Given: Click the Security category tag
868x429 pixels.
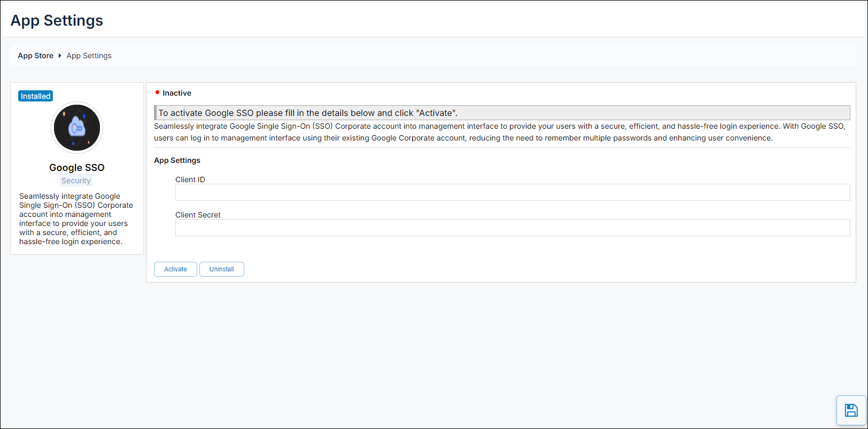Looking at the screenshot, I should pyautogui.click(x=76, y=181).
